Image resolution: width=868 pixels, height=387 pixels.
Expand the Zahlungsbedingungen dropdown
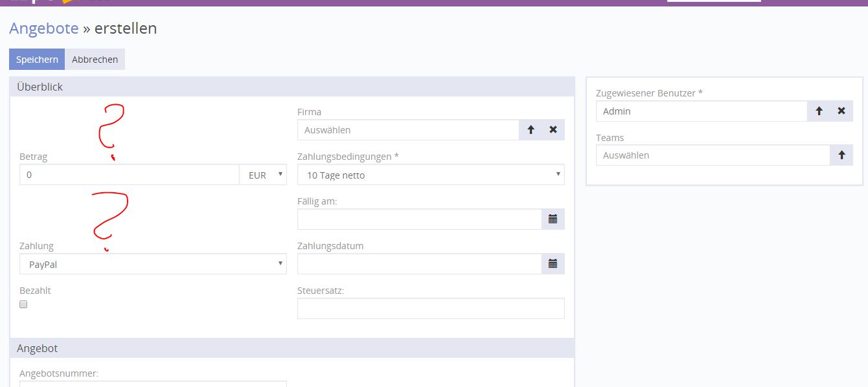(x=431, y=175)
